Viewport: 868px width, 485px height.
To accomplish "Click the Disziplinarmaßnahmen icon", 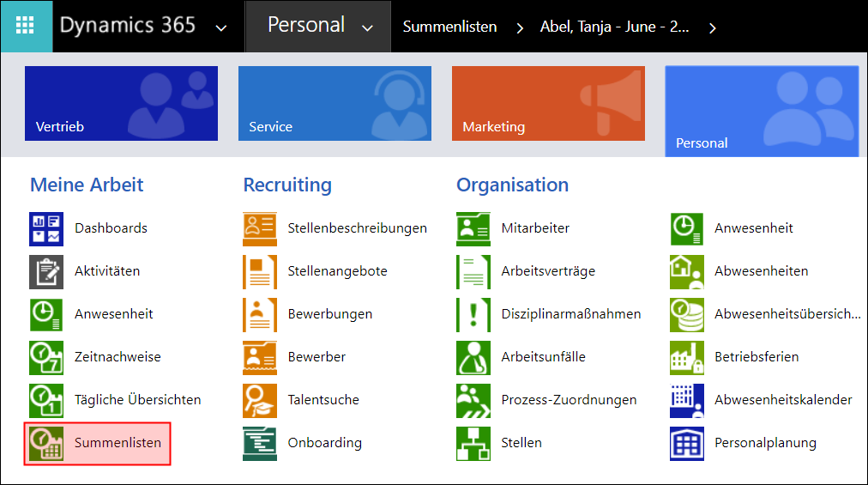I will pyautogui.click(x=473, y=314).
